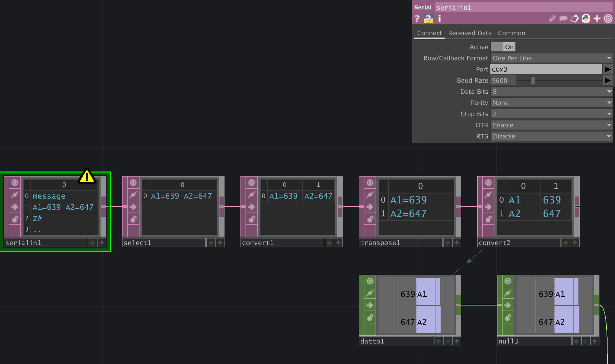This screenshot has height=364, width=615.
Task: Open the Parity dropdown menu
Action: tap(610, 103)
